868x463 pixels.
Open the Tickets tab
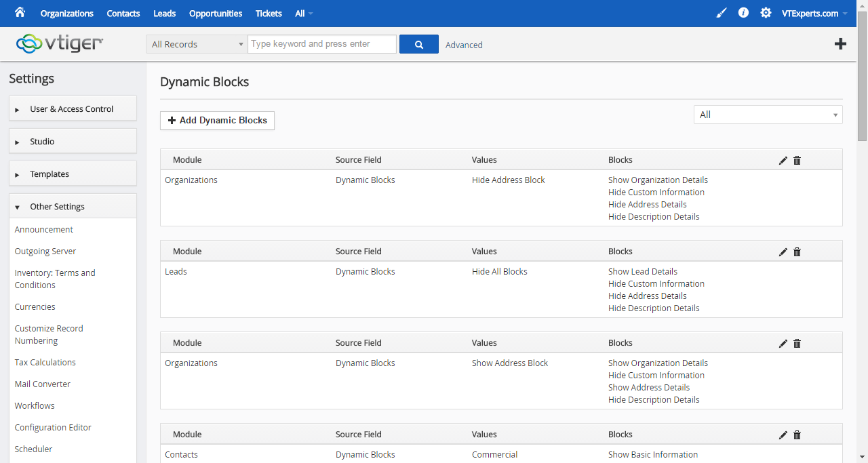(269, 14)
